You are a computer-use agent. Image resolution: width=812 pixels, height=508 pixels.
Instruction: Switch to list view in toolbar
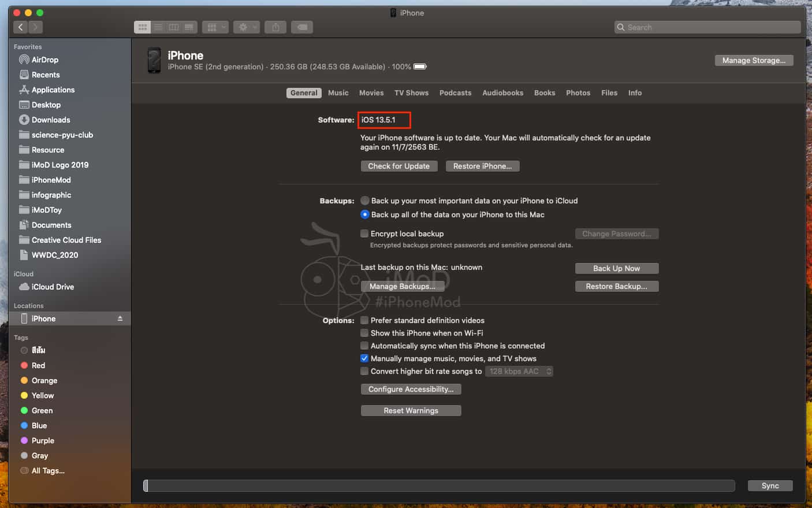point(158,27)
